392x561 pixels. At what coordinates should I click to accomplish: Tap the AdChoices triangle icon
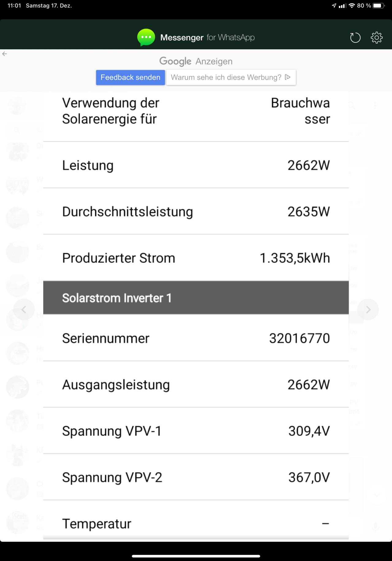pyautogui.click(x=288, y=77)
